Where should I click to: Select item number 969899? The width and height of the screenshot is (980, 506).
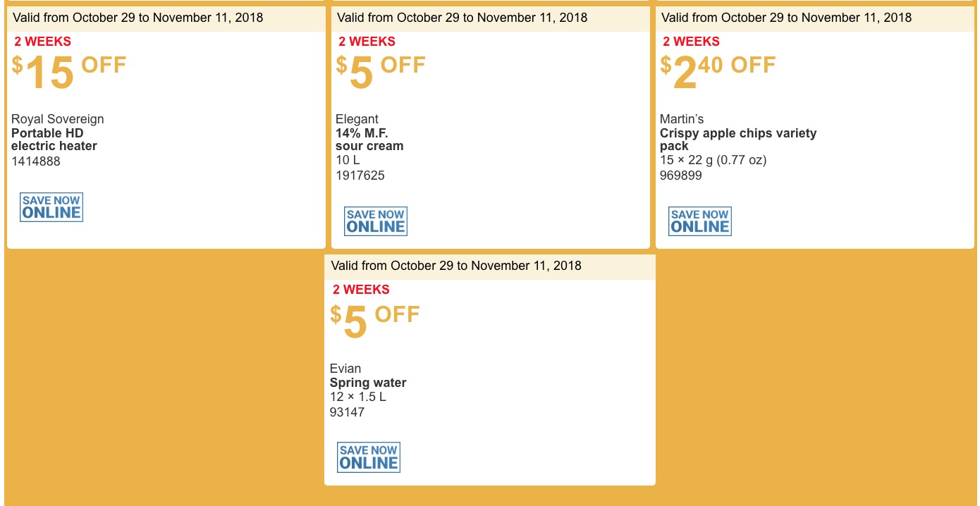[681, 175]
